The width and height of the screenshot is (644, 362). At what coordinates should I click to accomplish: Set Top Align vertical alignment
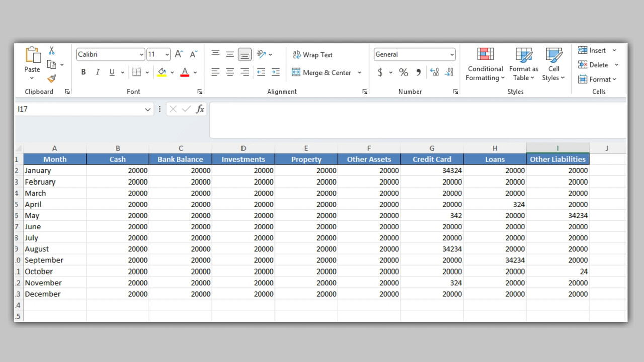click(215, 54)
